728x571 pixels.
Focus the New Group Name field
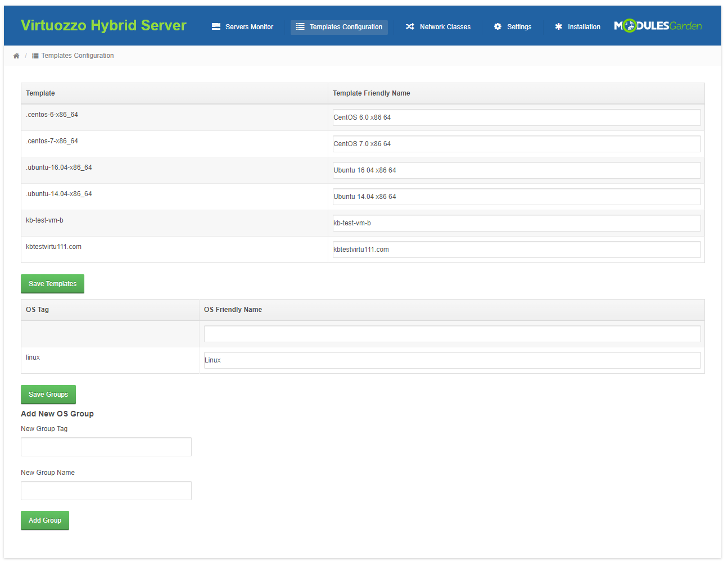106,491
